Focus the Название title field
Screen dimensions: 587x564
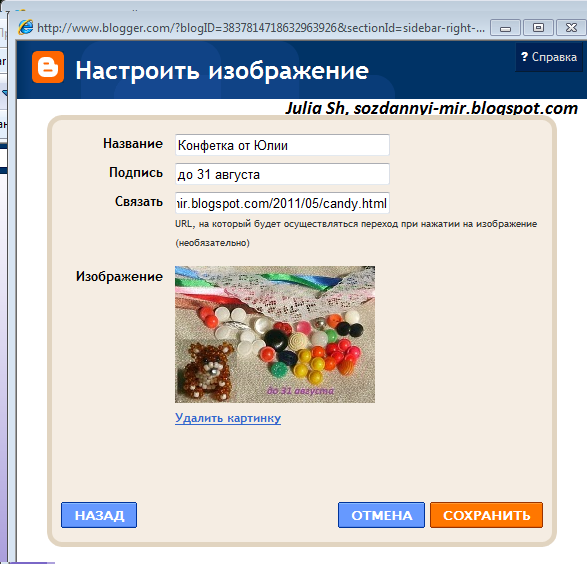(x=282, y=145)
